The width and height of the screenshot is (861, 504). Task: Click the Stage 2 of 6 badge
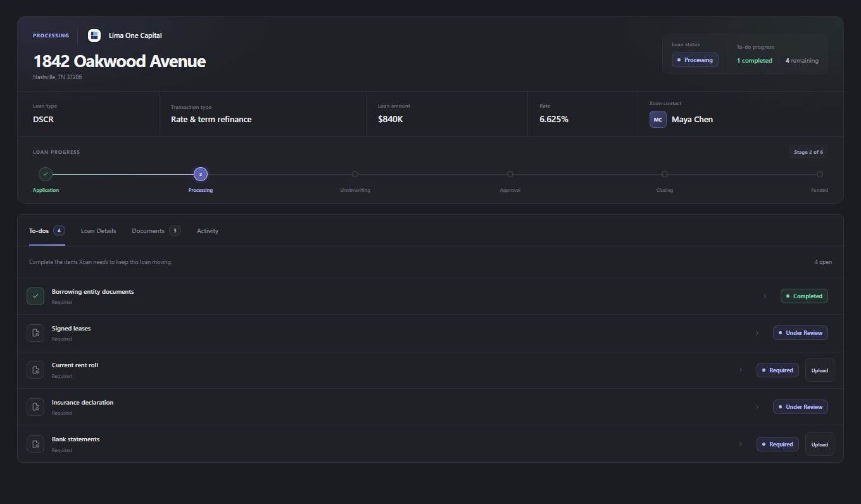[808, 152]
